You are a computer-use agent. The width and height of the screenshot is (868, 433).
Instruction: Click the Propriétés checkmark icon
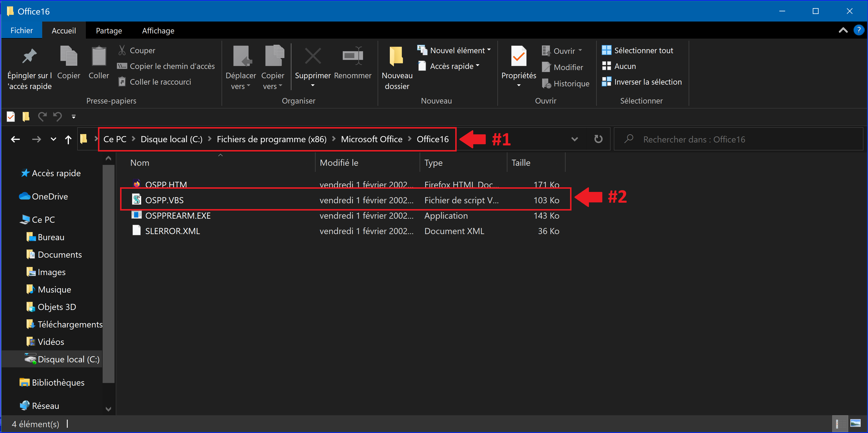tap(519, 56)
